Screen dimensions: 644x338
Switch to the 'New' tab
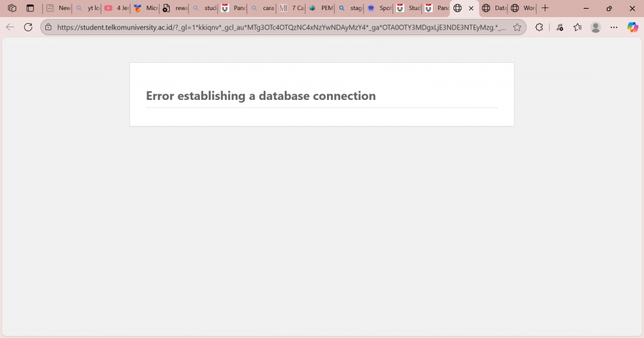click(x=58, y=8)
